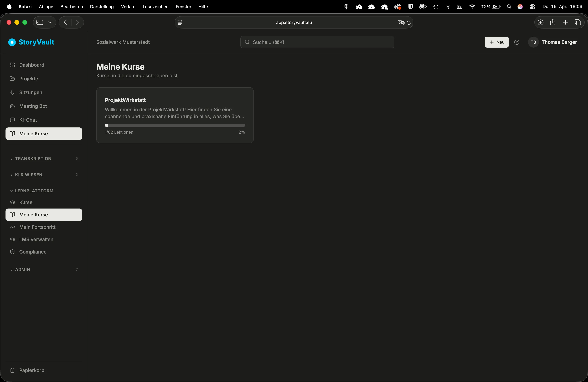Open the Papierkorb trash entry
Image resolution: width=588 pixels, height=382 pixels.
(x=44, y=370)
